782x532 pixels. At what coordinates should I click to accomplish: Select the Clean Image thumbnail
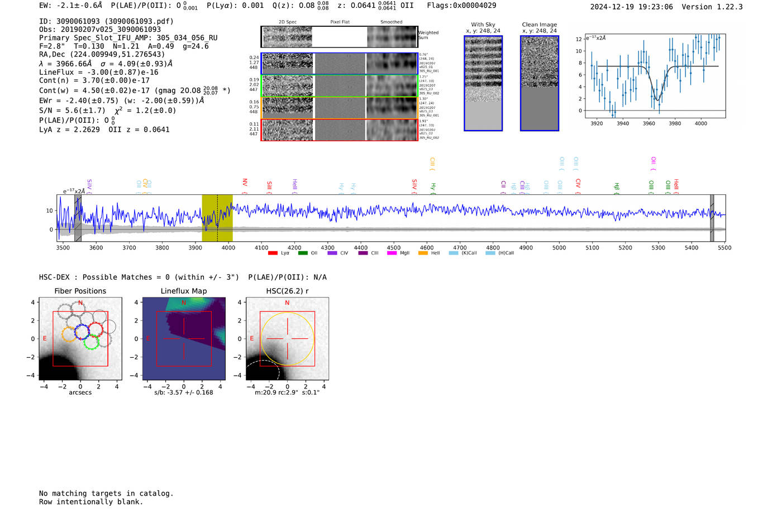click(540, 83)
